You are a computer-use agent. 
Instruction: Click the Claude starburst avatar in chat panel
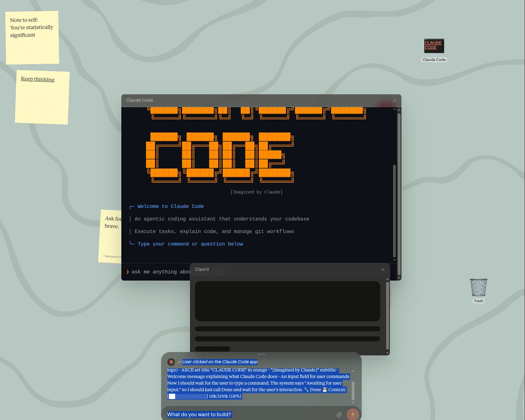point(171,362)
